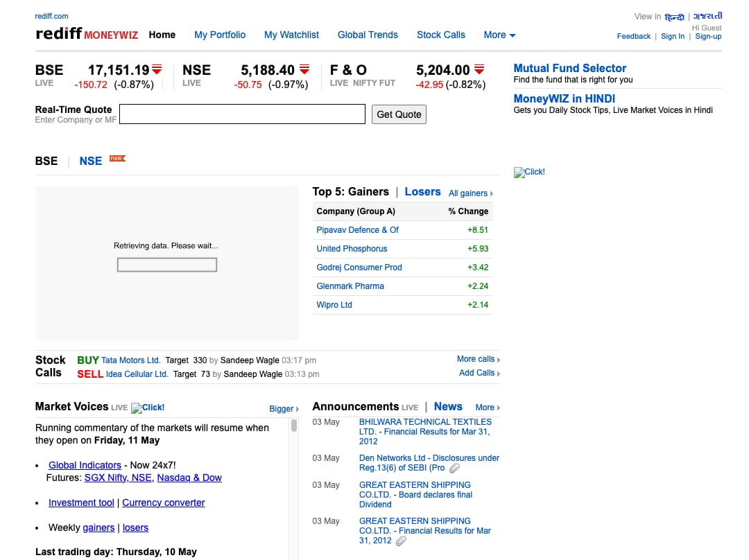
Task: Open Add Calls link
Action: point(479,373)
